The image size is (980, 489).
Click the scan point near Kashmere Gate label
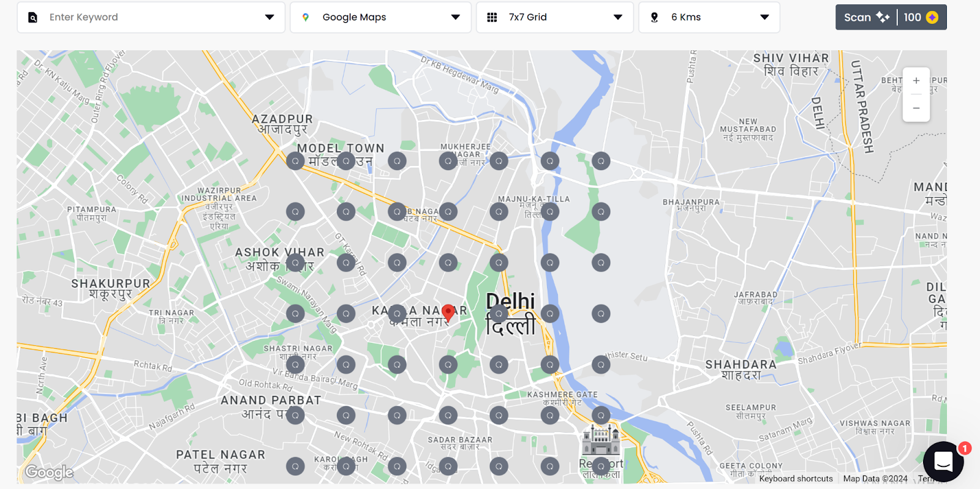550,415
